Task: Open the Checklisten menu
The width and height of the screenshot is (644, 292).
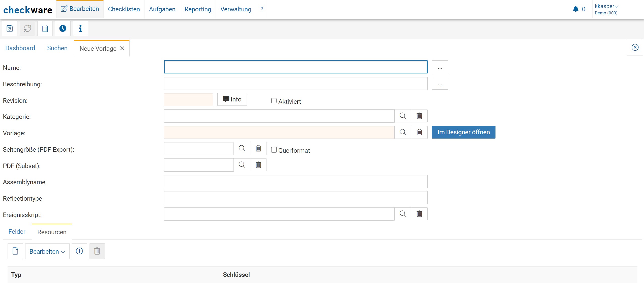Action: click(124, 9)
